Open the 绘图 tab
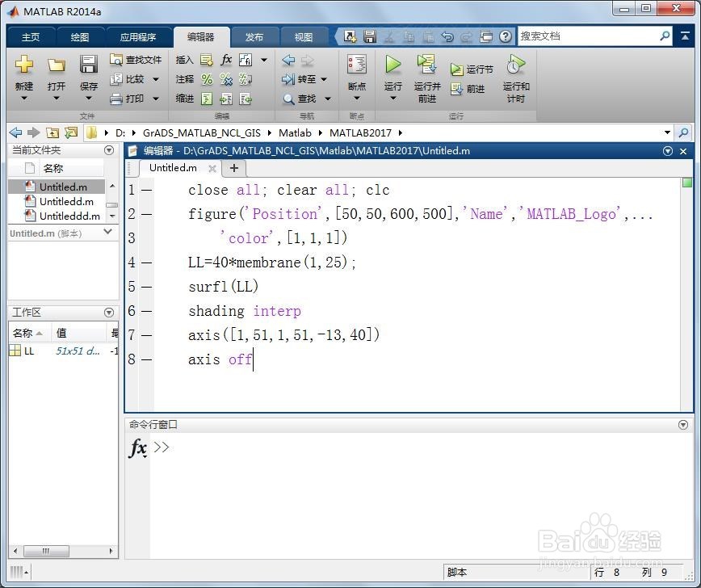The image size is (701, 588). [80, 37]
